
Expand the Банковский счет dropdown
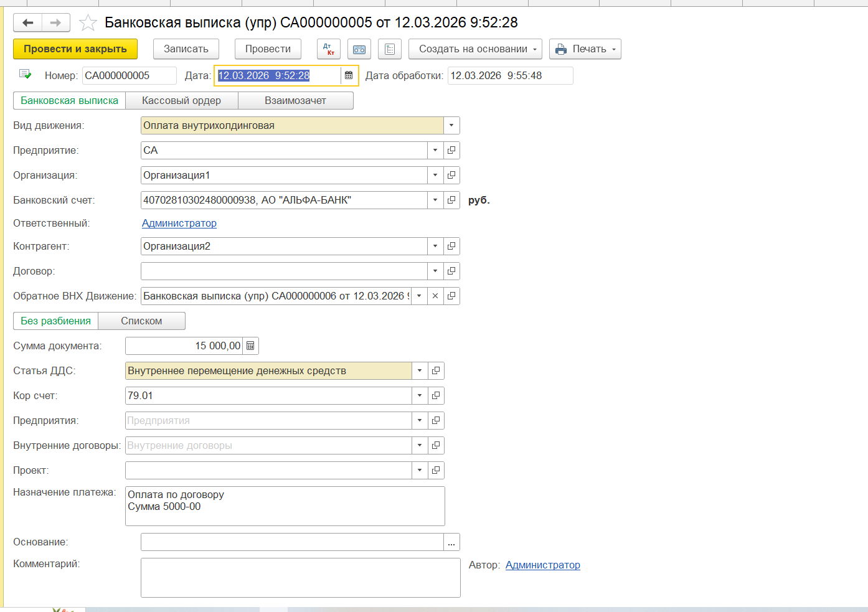click(435, 200)
